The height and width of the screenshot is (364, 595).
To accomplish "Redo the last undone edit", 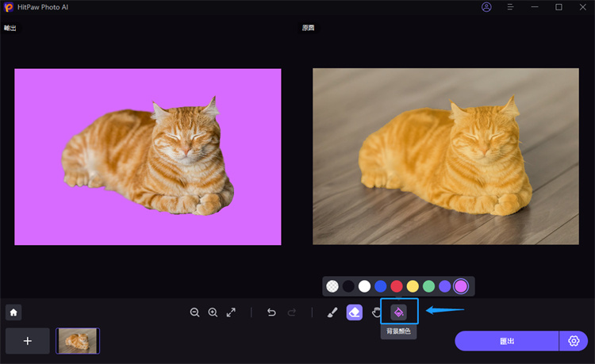I will click(x=291, y=312).
